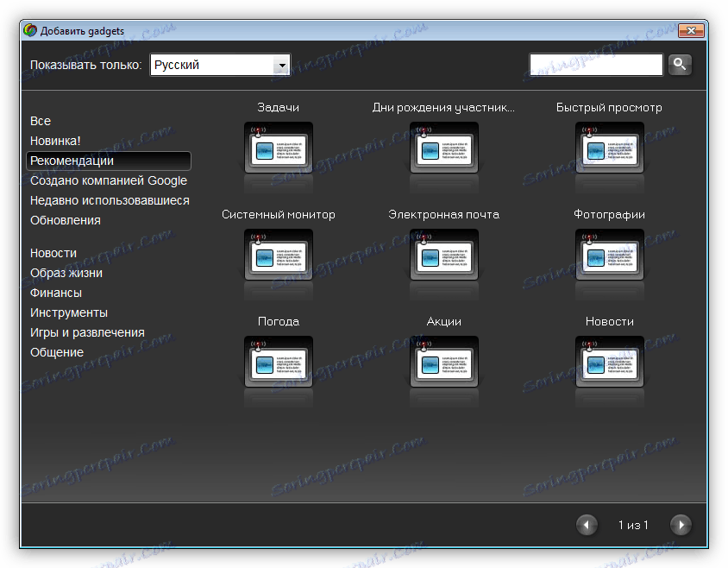Viewport: 728px width, 568px height.
Task: Click the Быстрый просмотр gadget icon
Action: (x=610, y=148)
